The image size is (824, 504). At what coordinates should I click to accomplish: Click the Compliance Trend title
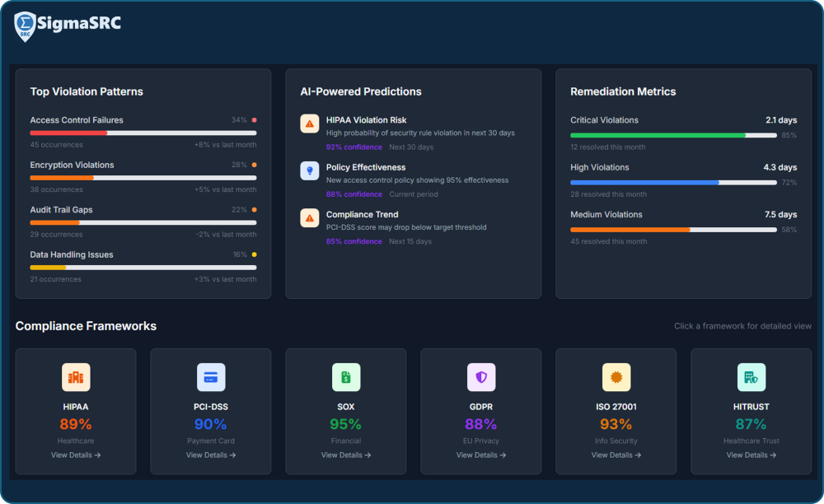(362, 215)
